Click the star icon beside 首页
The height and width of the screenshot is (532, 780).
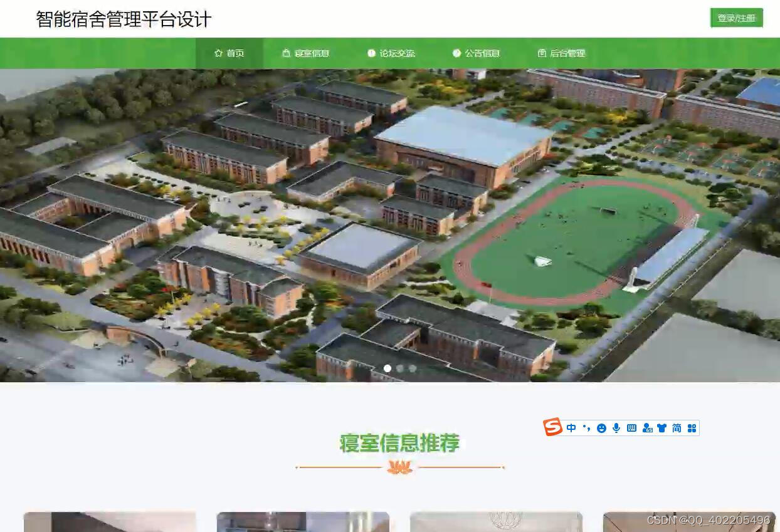point(218,53)
